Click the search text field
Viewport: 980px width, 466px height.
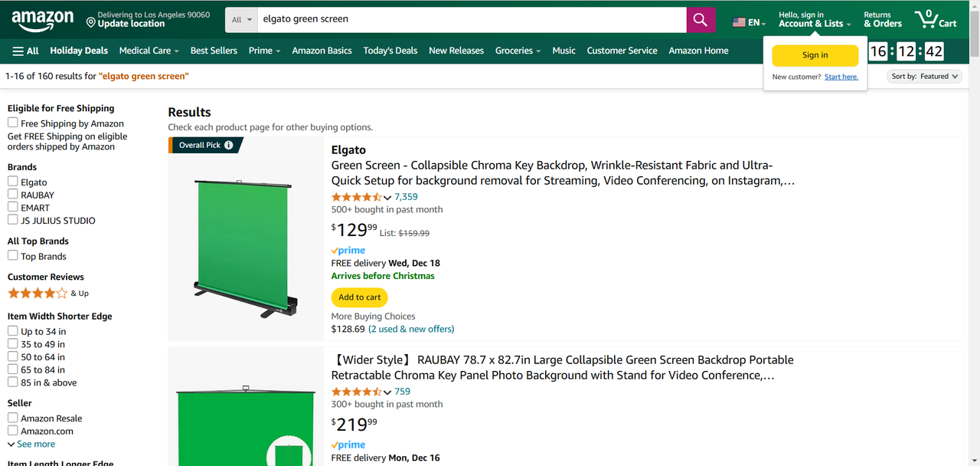coord(472,20)
